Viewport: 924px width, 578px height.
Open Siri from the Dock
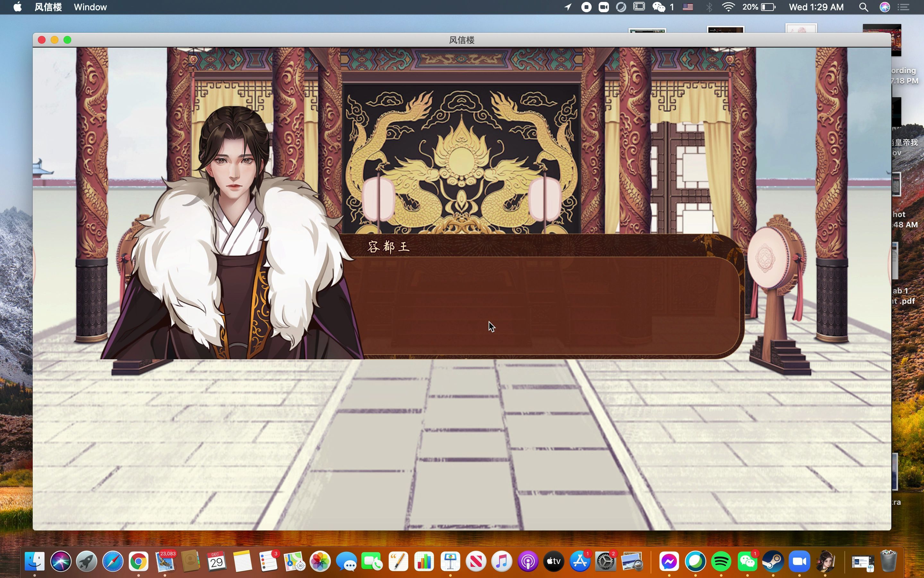[61, 561]
